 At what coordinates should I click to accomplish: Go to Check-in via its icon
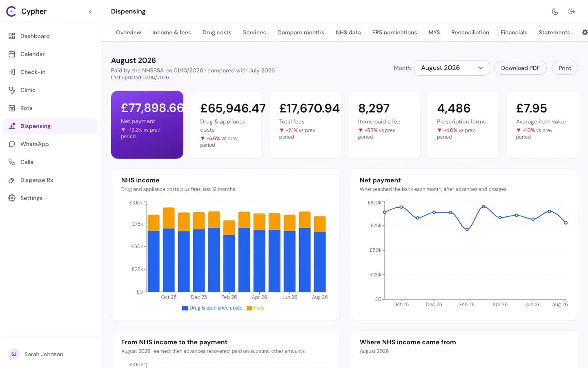[12, 72]
